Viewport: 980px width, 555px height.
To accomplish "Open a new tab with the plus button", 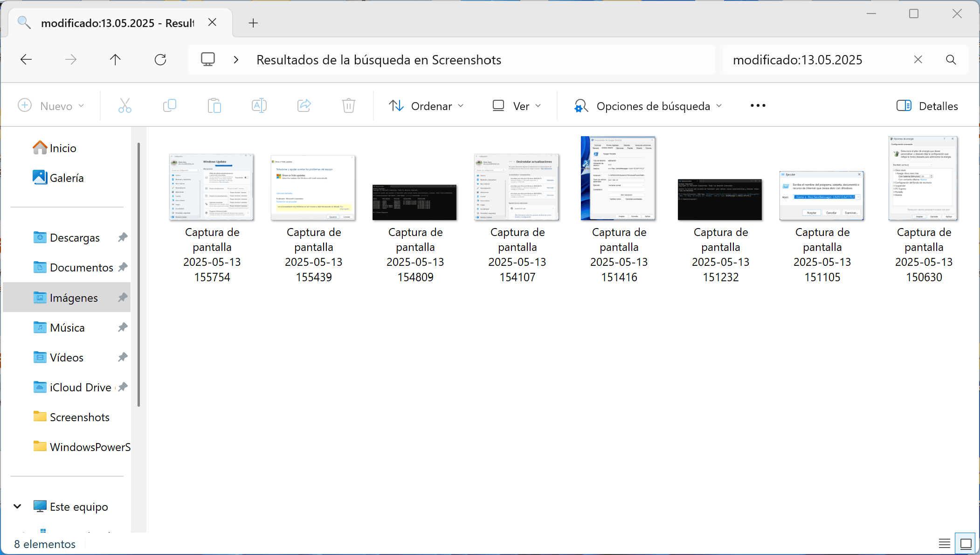I will click(254, 22).
